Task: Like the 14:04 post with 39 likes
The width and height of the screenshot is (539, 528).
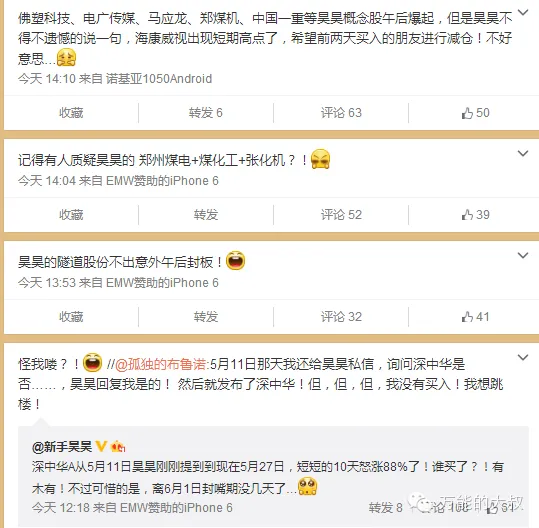Action: 475,215
